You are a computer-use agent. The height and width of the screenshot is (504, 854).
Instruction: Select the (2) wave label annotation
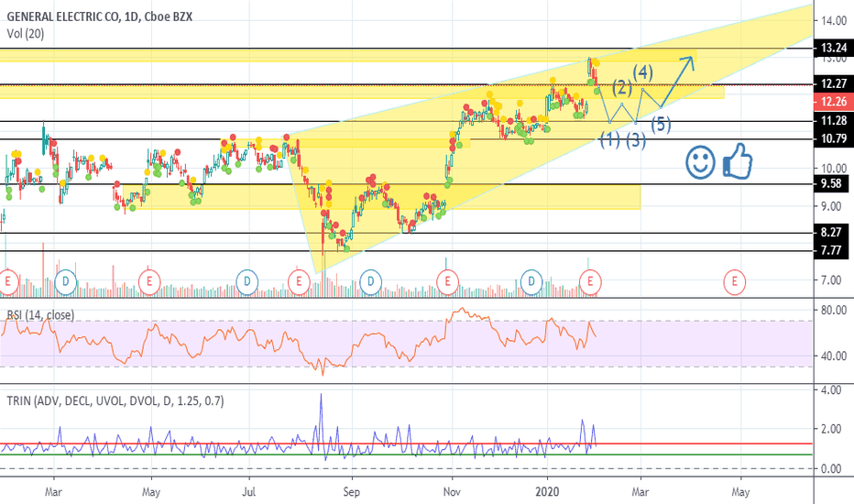(622, 88)
